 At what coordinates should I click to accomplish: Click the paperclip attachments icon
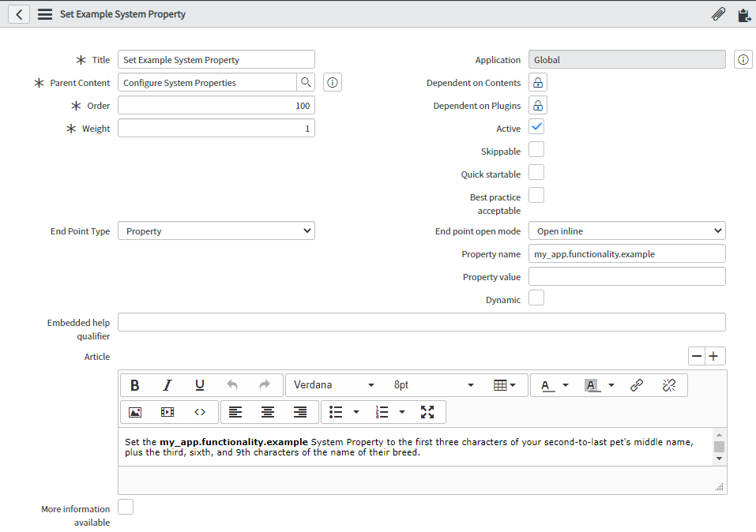point(718,14)
